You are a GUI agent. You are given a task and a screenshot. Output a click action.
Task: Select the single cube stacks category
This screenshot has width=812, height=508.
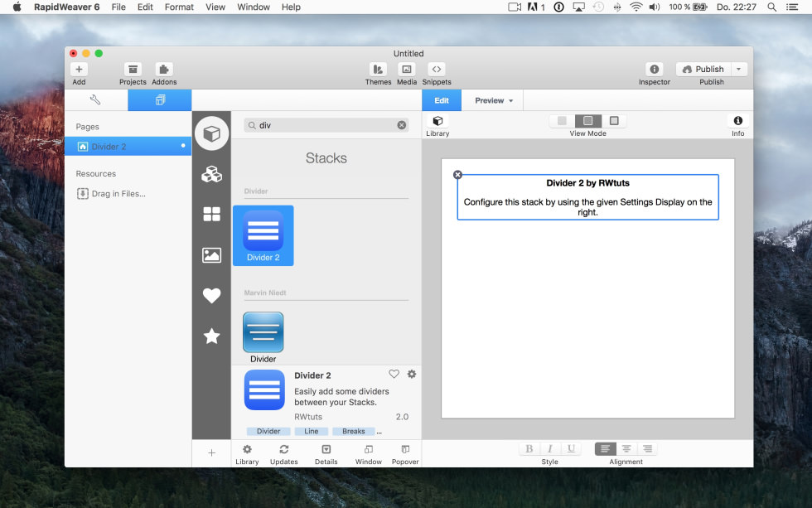pos(212,133)
